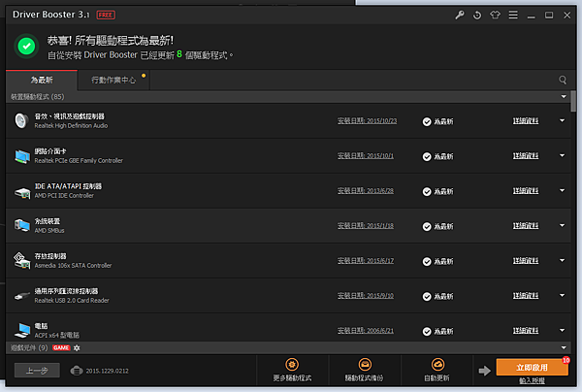The height and width of the screenshot is (392, 582).
Task: Click the Realtek High Definition Audio speaker icon
Action: tap(21, 120)
